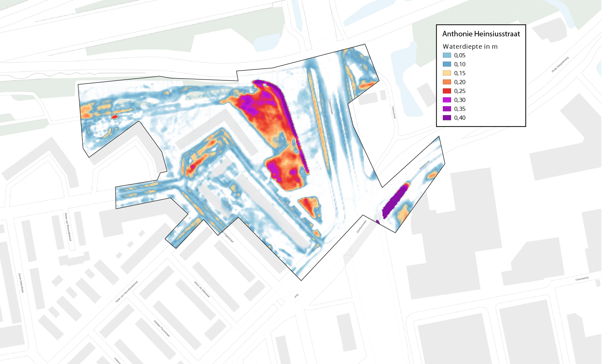602x364 pixels.
Task: Click the '0,20' legend value text
Action: [x=460, y=82]
